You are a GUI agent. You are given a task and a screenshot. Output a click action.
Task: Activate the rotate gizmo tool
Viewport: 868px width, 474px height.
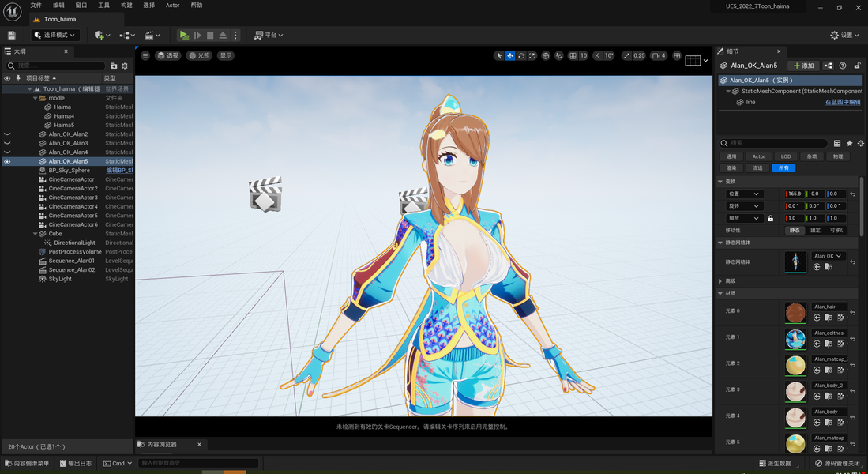point(521,55)
